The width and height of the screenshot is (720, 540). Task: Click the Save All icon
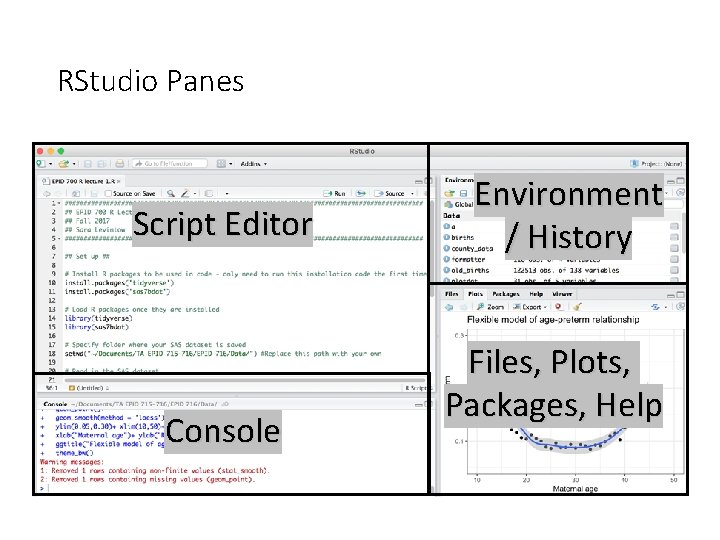tap(101, 164)
